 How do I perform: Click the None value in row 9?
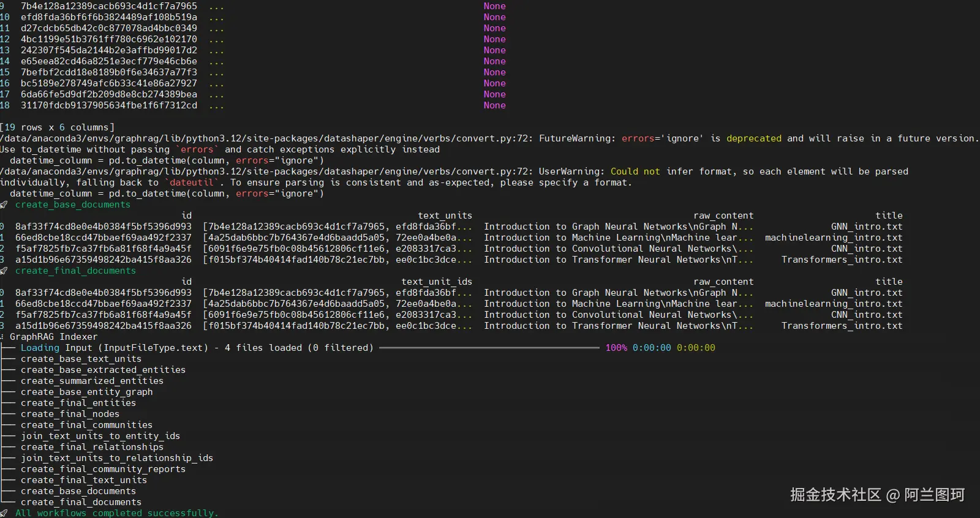pos(494,6)
